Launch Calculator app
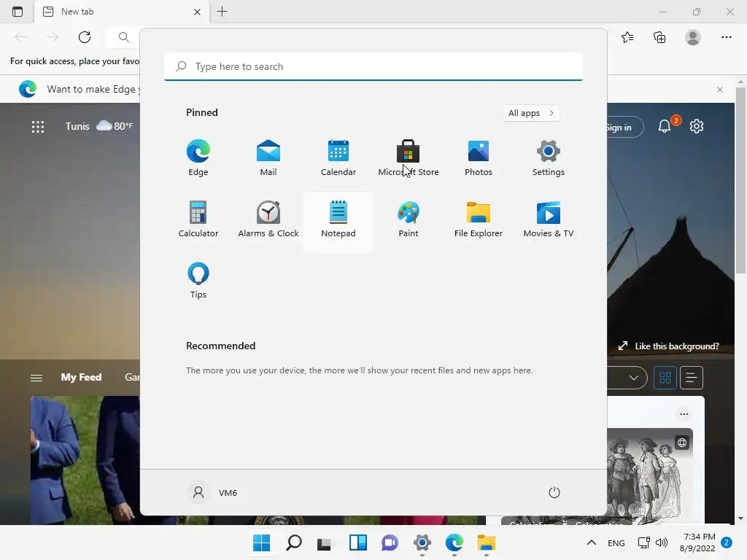This screenshot has width=747, height=560. tap(198, 219)
